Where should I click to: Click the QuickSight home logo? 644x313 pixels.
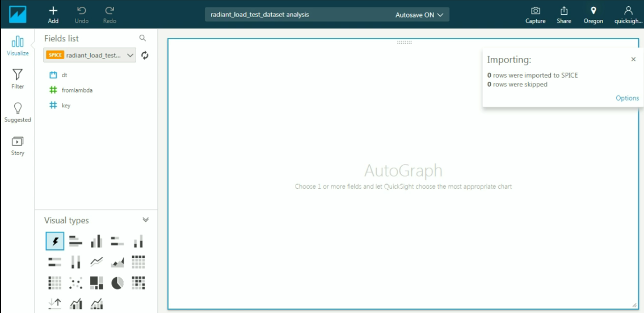pos(17,14)
